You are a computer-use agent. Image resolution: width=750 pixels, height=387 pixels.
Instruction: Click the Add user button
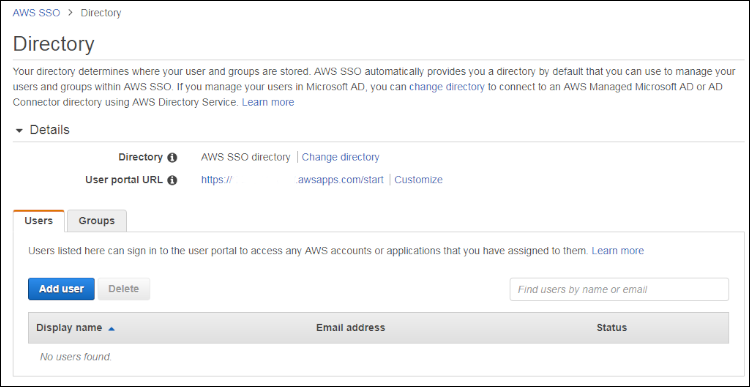[x=61, y=289]
